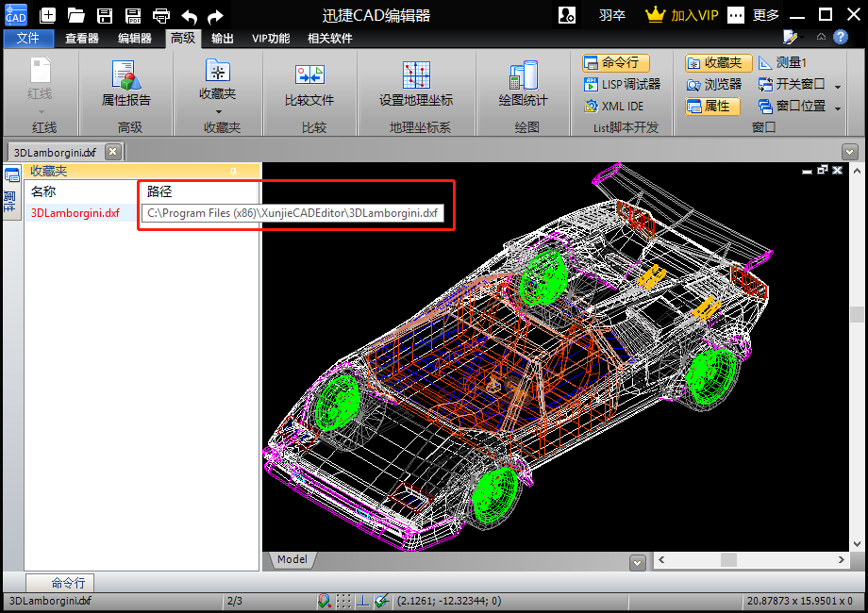Switch to the 编辑器 editor tab
868x613 pixels.
coord(135,38)
